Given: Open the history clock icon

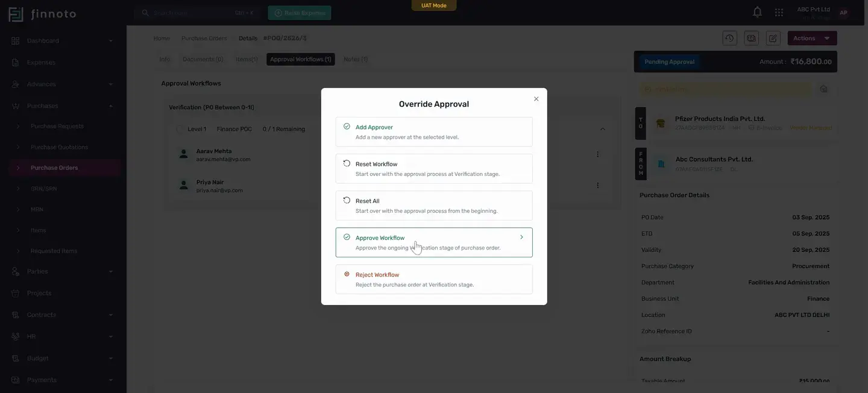Looking at the screenshot, I should pos(729,38).
